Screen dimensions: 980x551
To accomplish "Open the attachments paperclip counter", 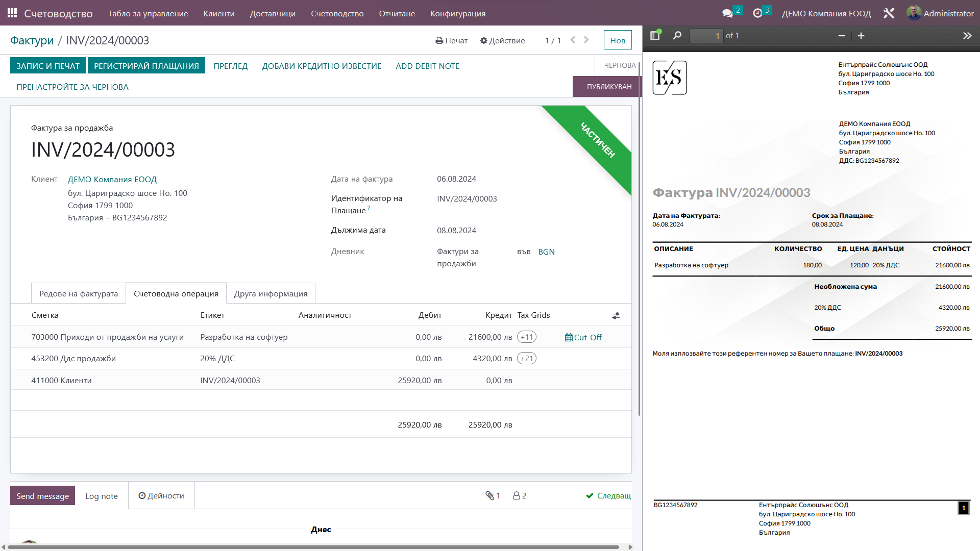I will 493,495.
